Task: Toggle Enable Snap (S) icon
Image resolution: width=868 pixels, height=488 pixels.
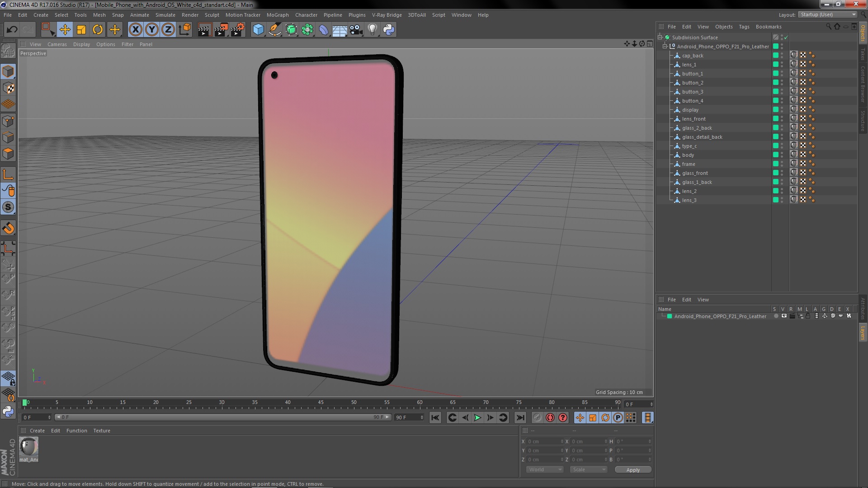Action: (x=8, y=207)
